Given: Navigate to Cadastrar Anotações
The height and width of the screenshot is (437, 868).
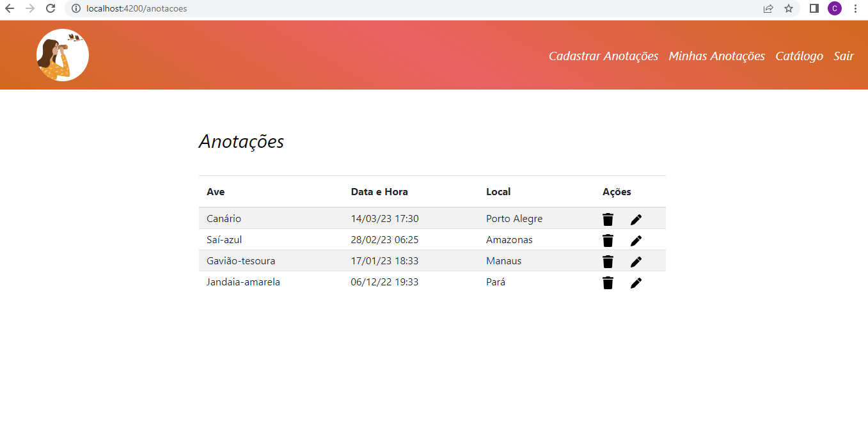Looking at the screenshot, I should (603, 56).
